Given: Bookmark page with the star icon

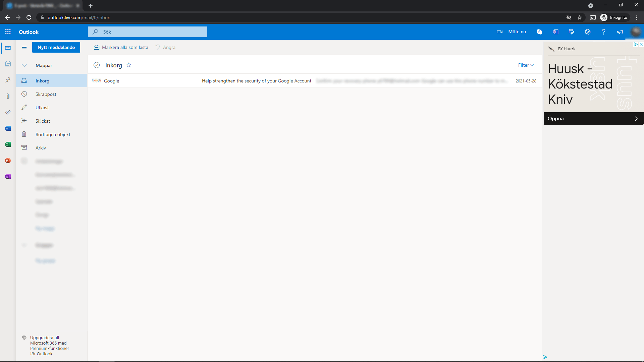Looking at the screenshot, I should pyautogui.click(x=580, y=17).
